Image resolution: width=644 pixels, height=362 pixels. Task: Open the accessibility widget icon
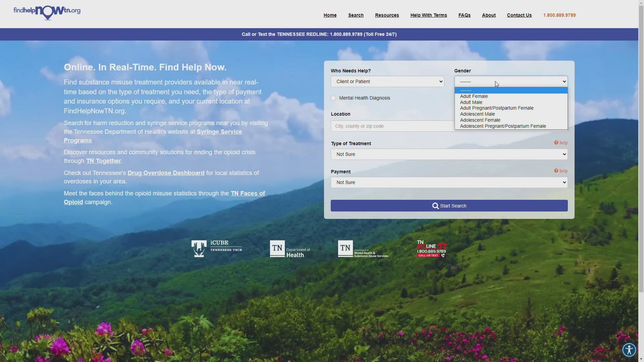pyautogui.click(x=629, y=350)
